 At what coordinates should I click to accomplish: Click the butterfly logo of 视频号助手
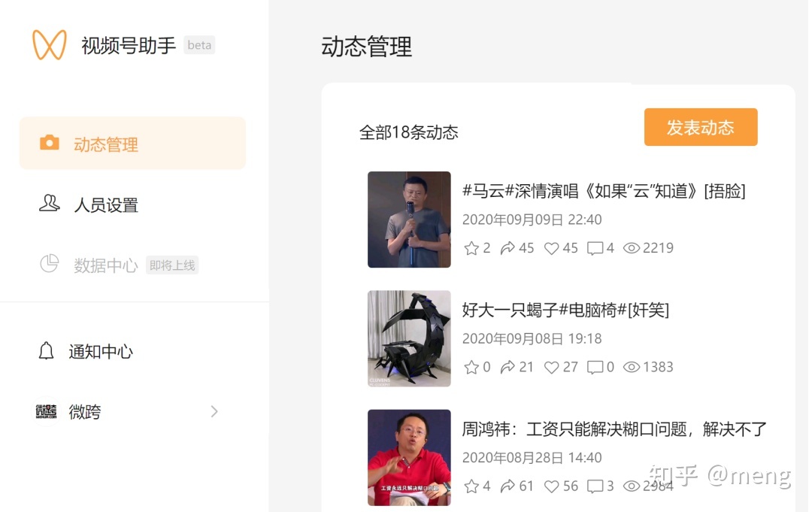click(50, 45)
